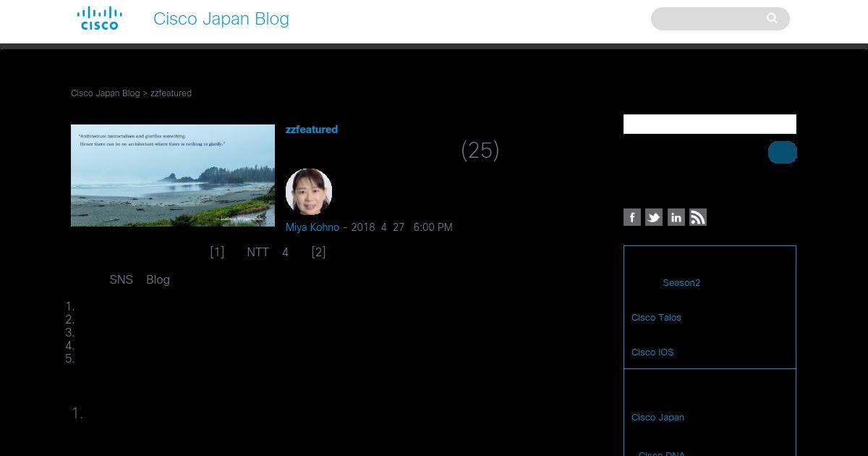Click the [2] footnote reference
Viewport: 868px width, 456px height.
pos(318,252)
